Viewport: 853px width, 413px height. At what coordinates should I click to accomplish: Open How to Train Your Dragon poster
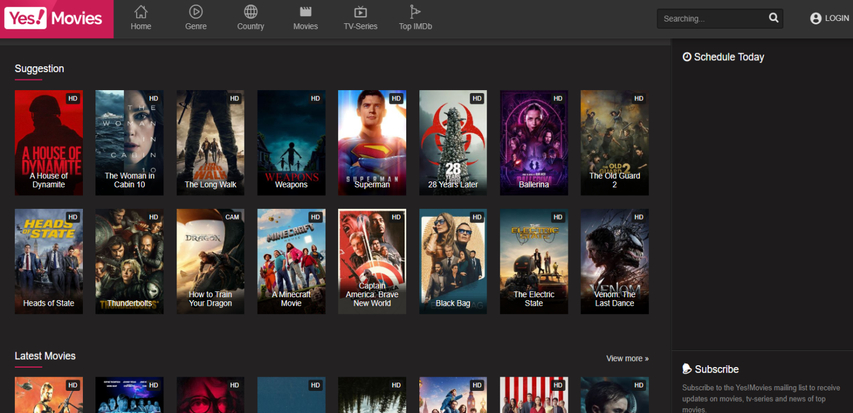tap(210, 261)
